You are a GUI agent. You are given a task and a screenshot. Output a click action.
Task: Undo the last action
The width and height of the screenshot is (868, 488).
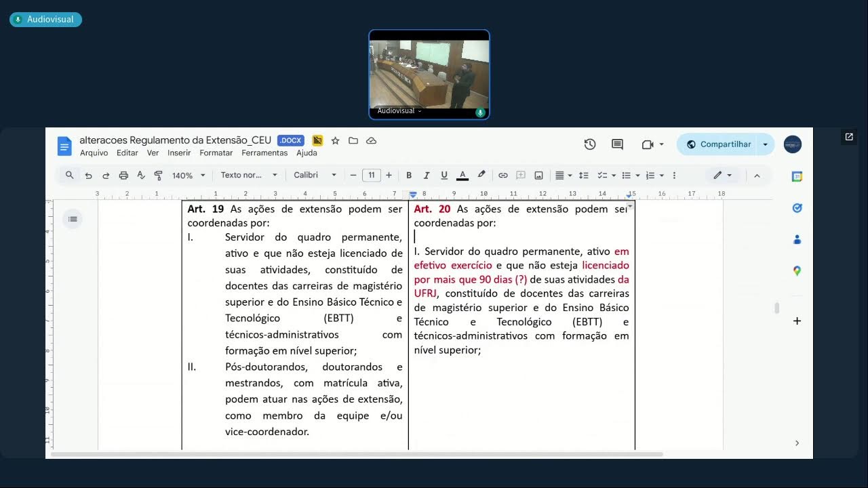[x=88, y=175]
